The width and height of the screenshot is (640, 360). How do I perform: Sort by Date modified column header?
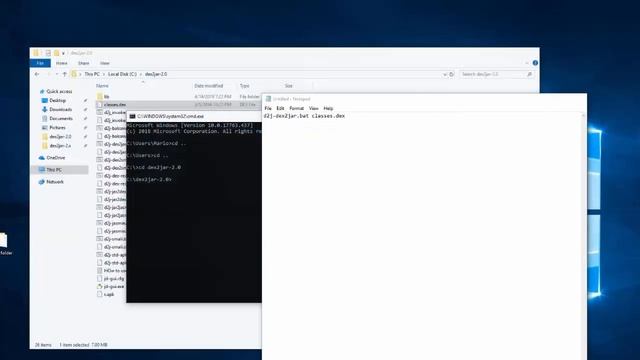pyautogui.click(x=209, y=86)
